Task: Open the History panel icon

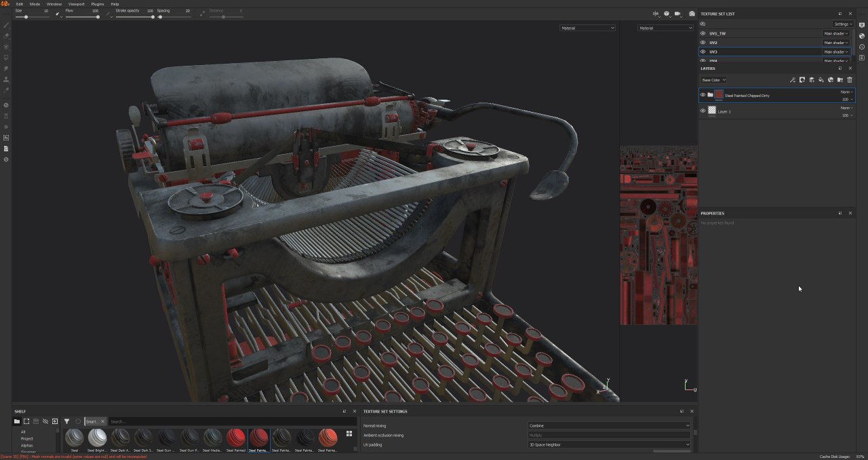Action: [861, 47]
